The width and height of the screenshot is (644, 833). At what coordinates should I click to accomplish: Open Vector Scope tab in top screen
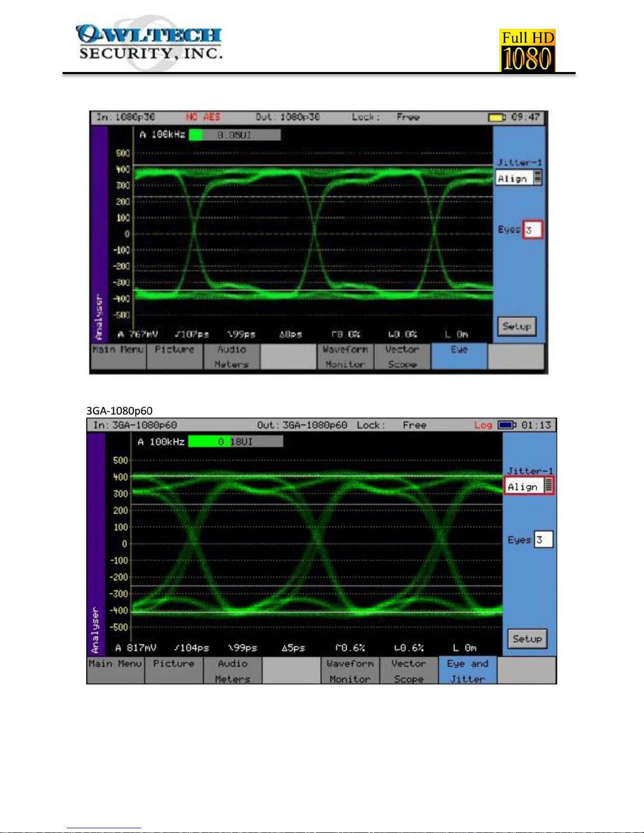click(x=402, y=357)
